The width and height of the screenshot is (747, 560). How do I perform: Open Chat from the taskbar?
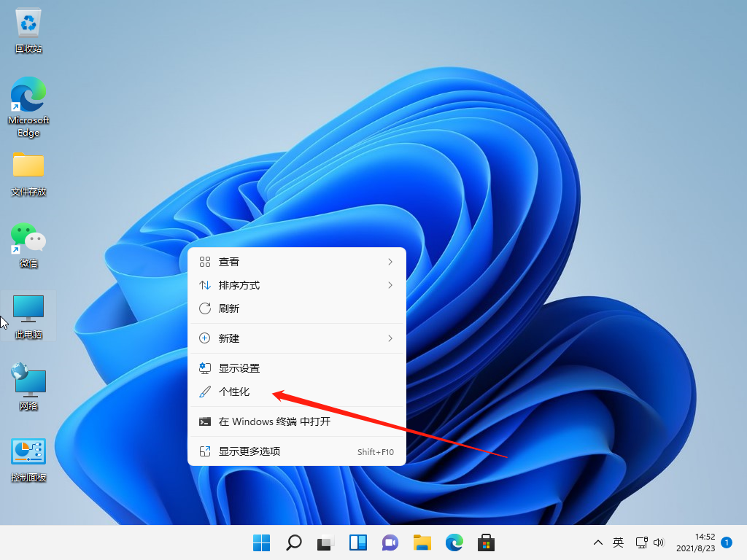[390, 542]
